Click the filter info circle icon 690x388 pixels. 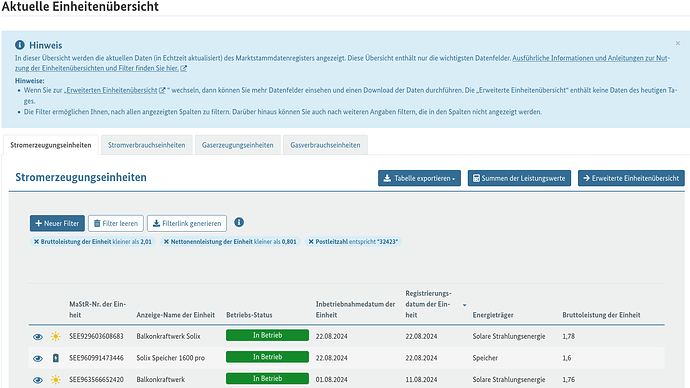click(x=239, y=223)
